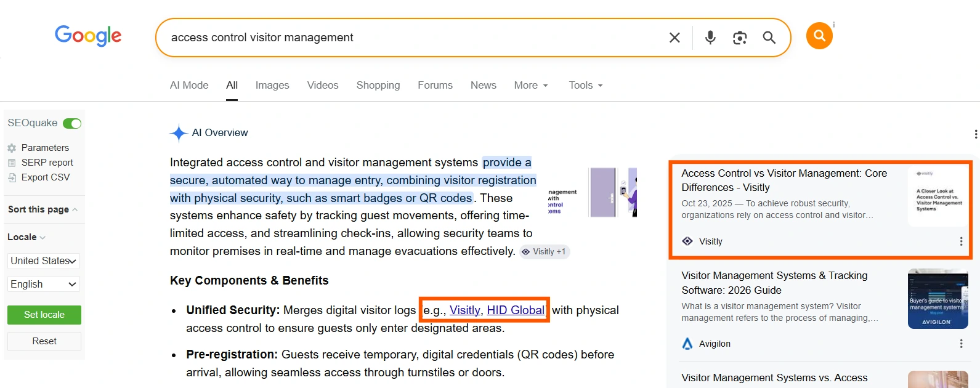Open AI Overview three-dot options menu
The height and width of the screenshot is (388, 980).
click(x=976, y=134)
